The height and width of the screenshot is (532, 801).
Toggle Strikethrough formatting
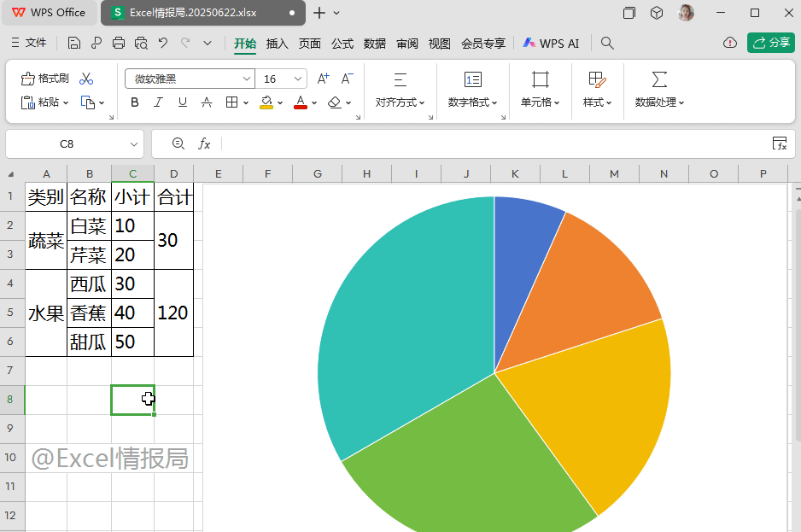[207, 102]
